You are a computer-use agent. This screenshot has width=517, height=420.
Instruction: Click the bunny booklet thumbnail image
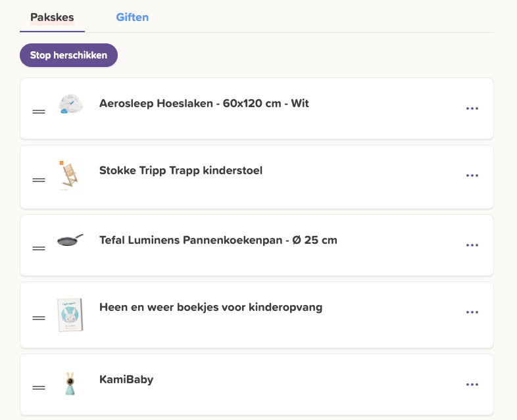point(70,315)
